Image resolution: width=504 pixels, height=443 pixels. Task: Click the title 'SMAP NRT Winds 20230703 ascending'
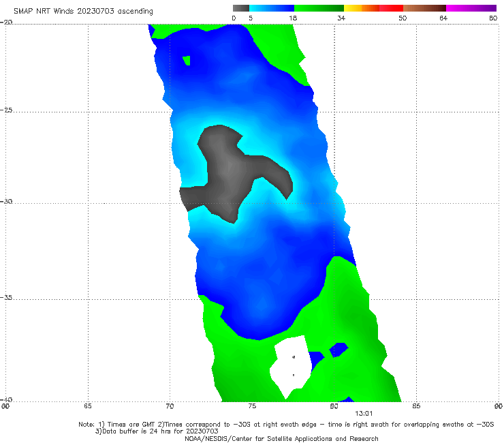(x=83, y=11)
